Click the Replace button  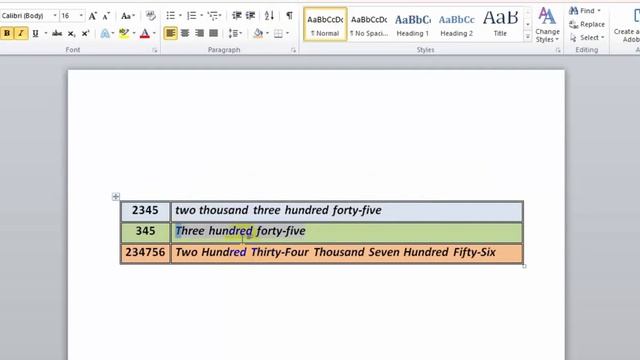tap(587, 24)
